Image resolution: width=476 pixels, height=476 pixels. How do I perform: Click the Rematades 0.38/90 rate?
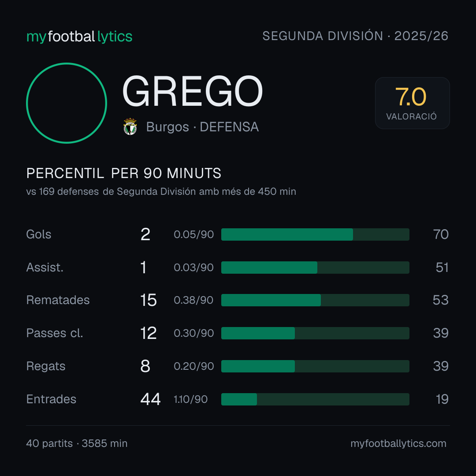193,300
